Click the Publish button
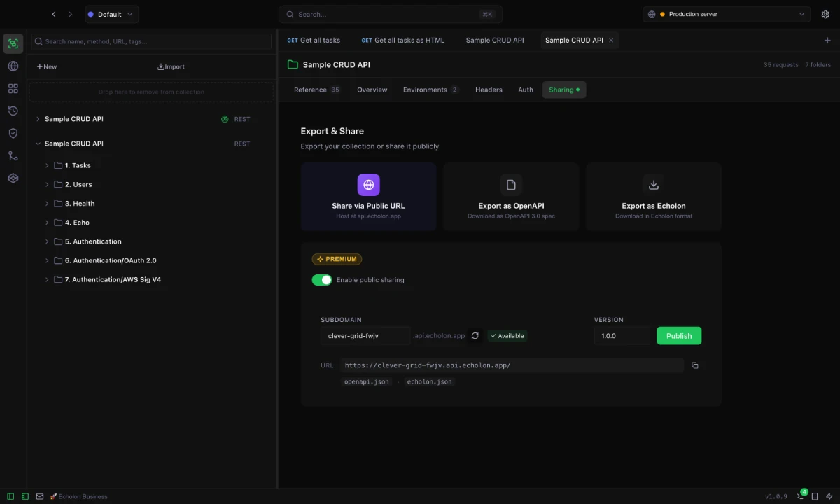840x504 pixels. click(679, 336)
